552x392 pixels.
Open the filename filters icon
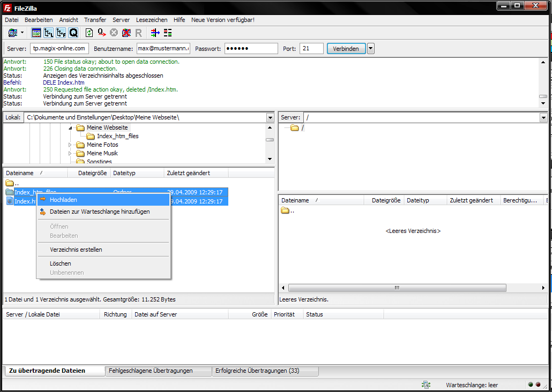pos(155,33)
